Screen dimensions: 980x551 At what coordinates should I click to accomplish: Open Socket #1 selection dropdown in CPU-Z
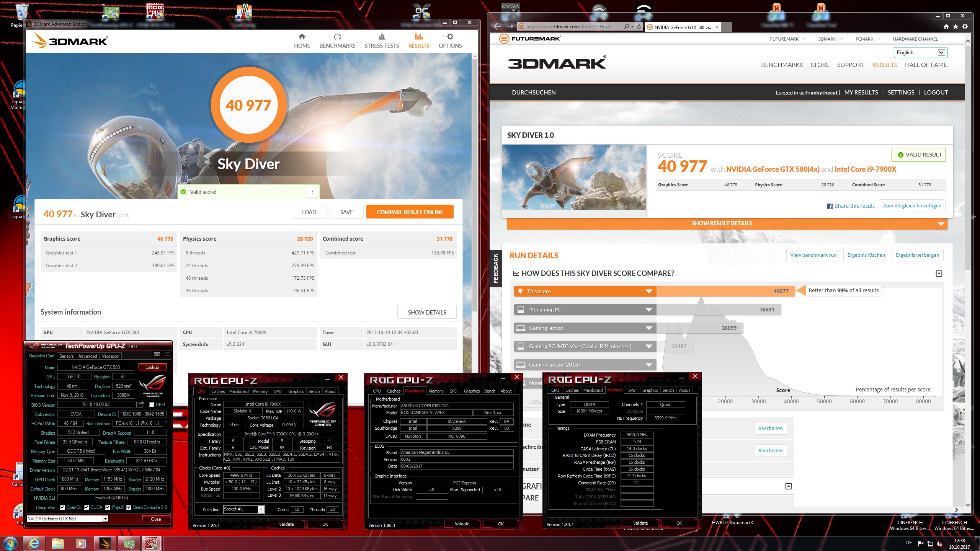[x=261, y=509]
